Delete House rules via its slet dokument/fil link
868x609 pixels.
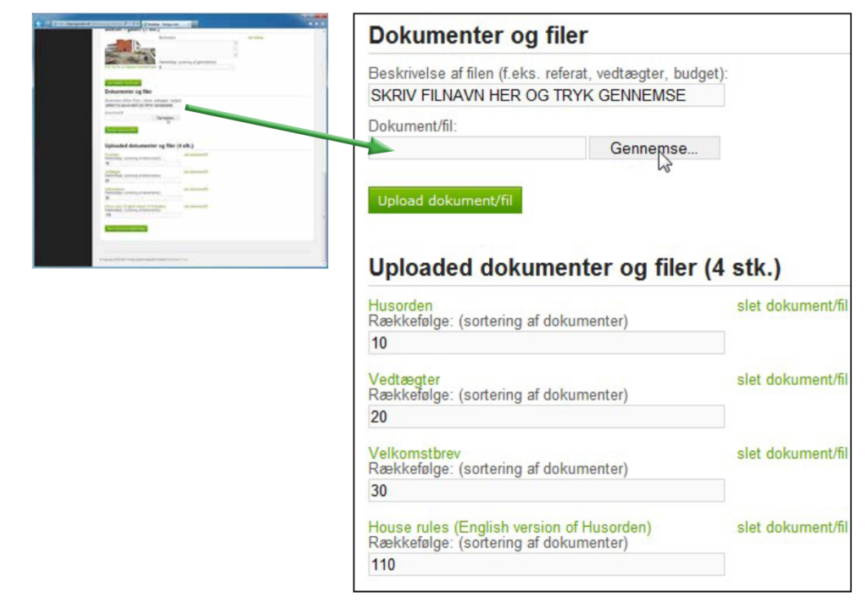[x=792, y=528]
